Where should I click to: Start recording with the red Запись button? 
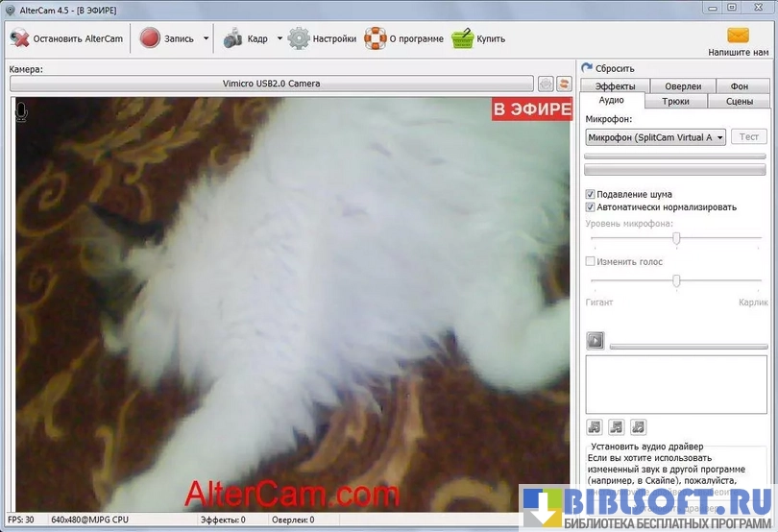150,39
